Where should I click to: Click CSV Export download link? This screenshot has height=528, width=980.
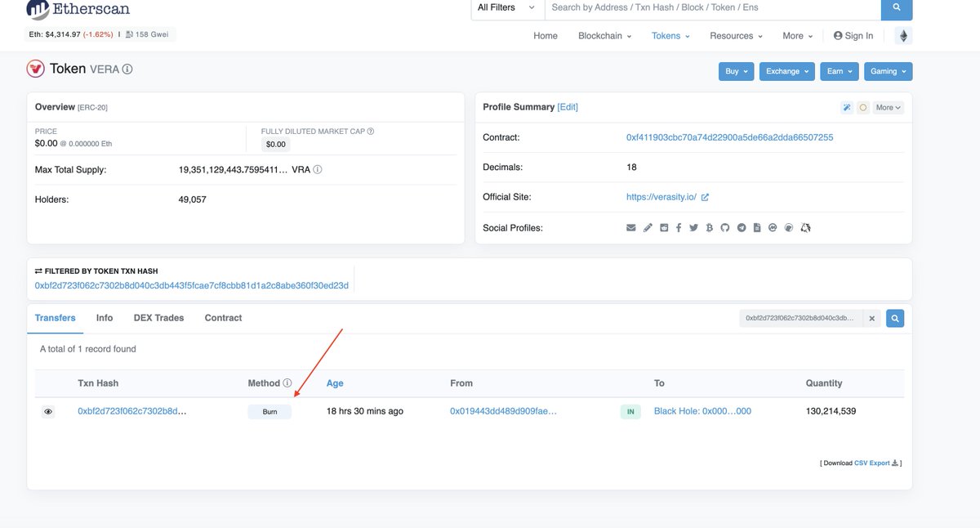coord(877,463)
